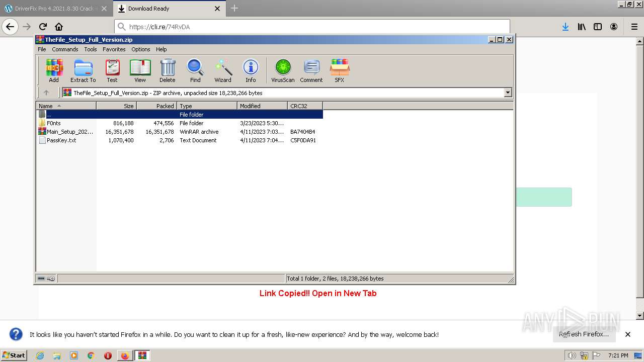644x362 pixels.
Task: Go back in Firefox
Action: [x=10, y=27]
